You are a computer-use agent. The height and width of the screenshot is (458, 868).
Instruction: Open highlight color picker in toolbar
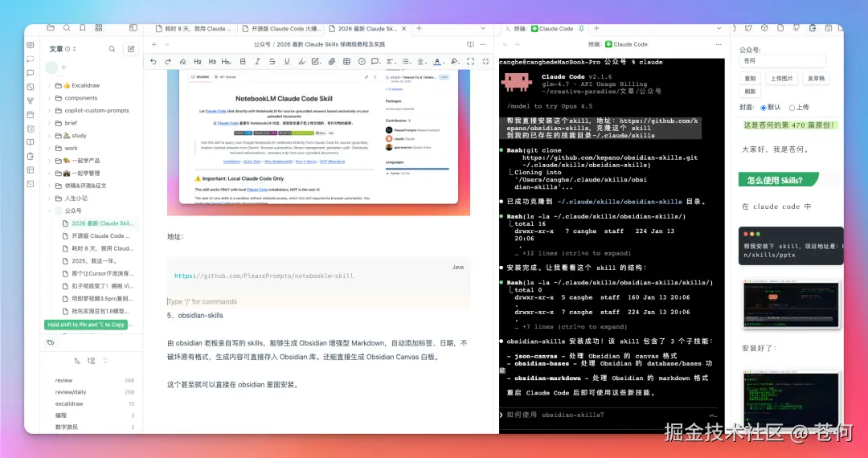454,61
